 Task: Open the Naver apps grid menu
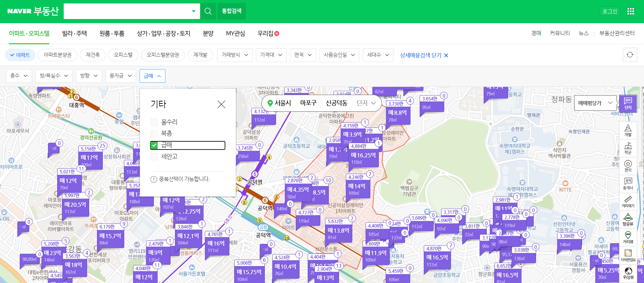point(630,11)
